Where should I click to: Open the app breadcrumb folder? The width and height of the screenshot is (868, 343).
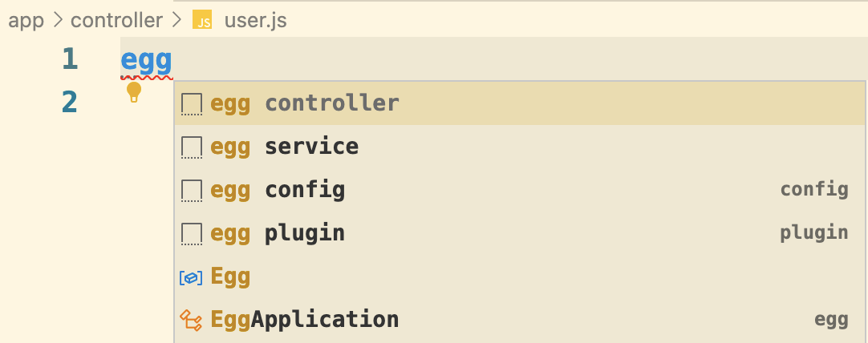click(26, 21)
